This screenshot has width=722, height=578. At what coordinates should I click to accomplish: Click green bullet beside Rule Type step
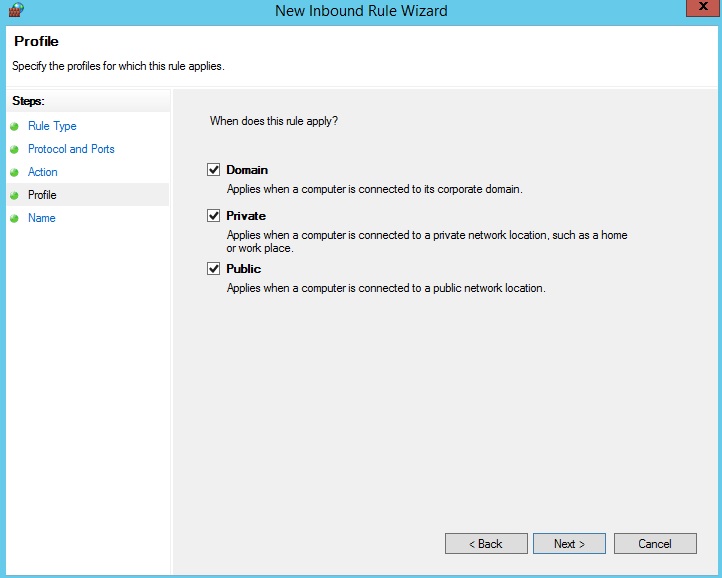[14, 126]
